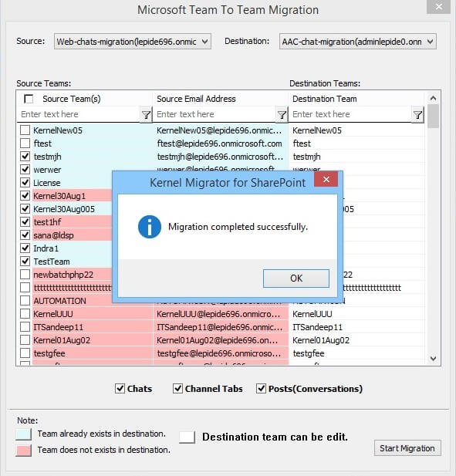Start Migration button click
Image resolution: width=456 pixels, height=476 pixels.
407,448
